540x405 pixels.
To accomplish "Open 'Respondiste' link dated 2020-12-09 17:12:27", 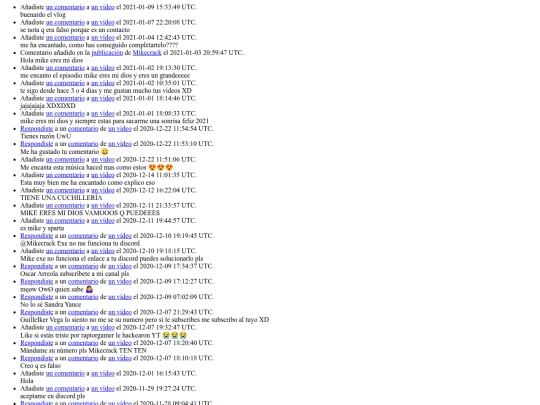I will tap(37, 281).
